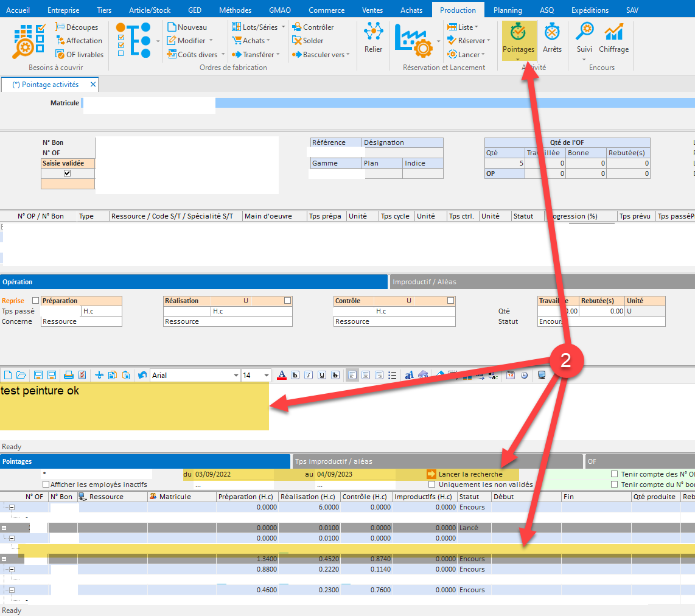Open the Accueil ribbon tab
Image resolution: width=695 pixels, height=616 pixels.
coord(18,10)
